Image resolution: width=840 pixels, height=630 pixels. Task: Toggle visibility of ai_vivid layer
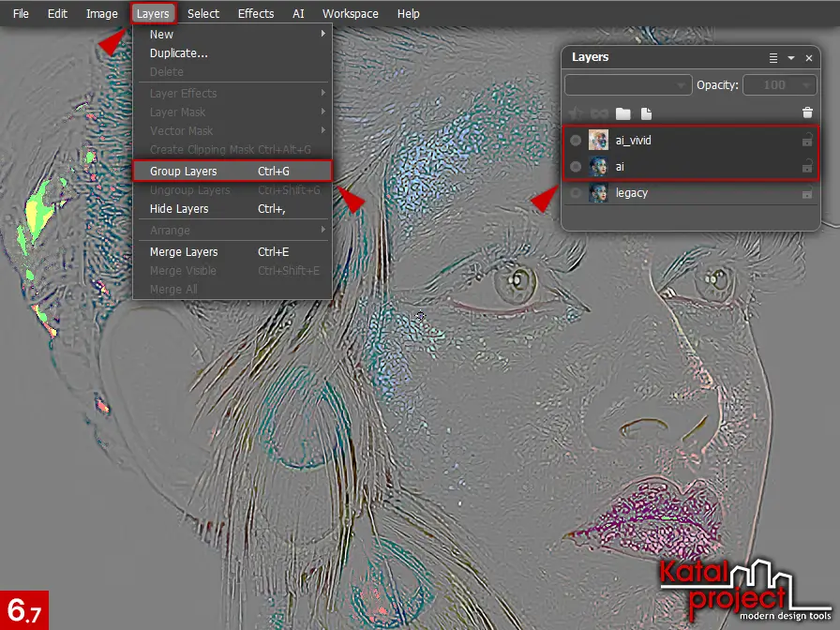576,141
